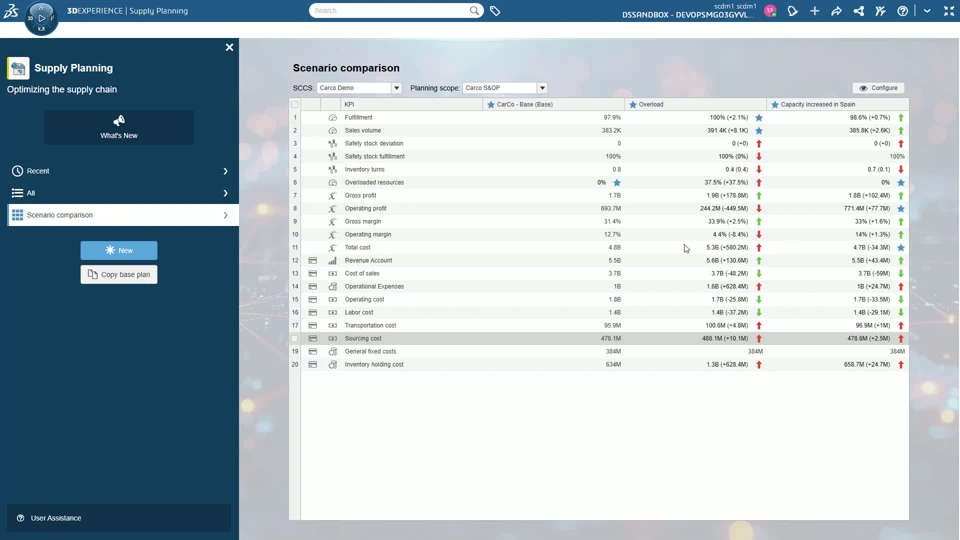Click the DSSANDBOX platform name
Viewport: 960px width, 540px height.
(686, 15)
